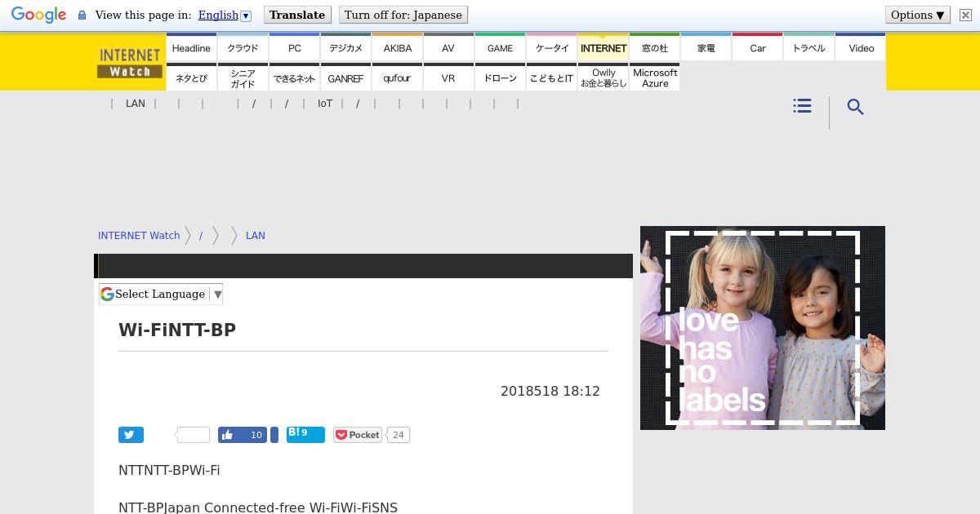Click IoT in the category menu
Viewport: 980px width, 514px height.
tap(325, 104)
